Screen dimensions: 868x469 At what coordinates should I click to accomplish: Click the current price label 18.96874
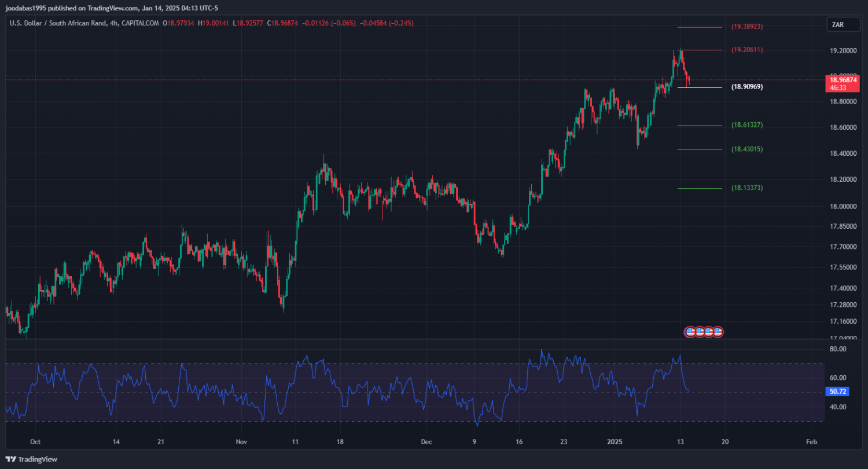coord(842,80)
